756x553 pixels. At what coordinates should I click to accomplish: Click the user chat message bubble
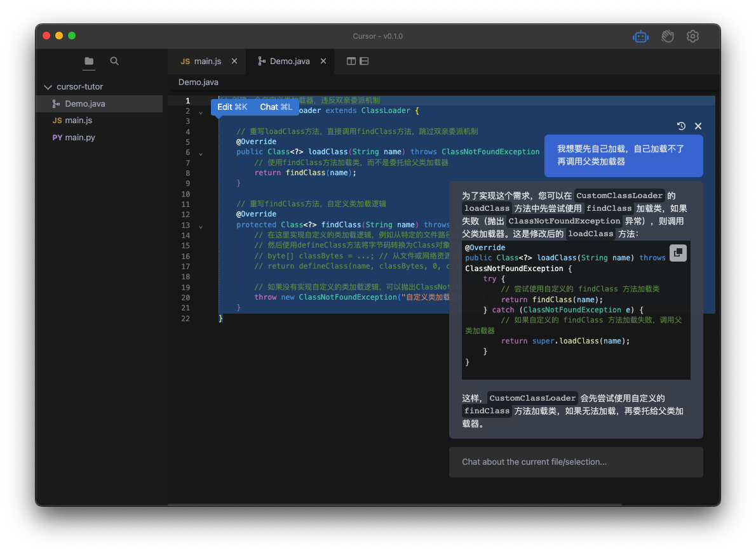coord(623,156)
